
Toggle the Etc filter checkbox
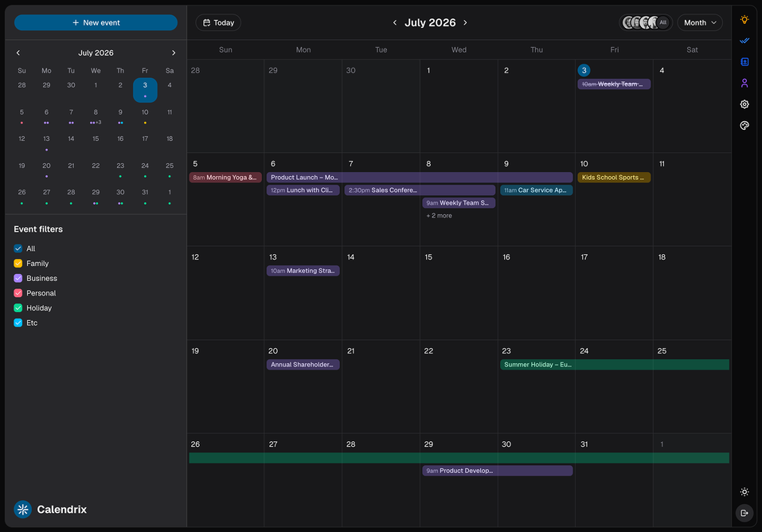[18, 323]
